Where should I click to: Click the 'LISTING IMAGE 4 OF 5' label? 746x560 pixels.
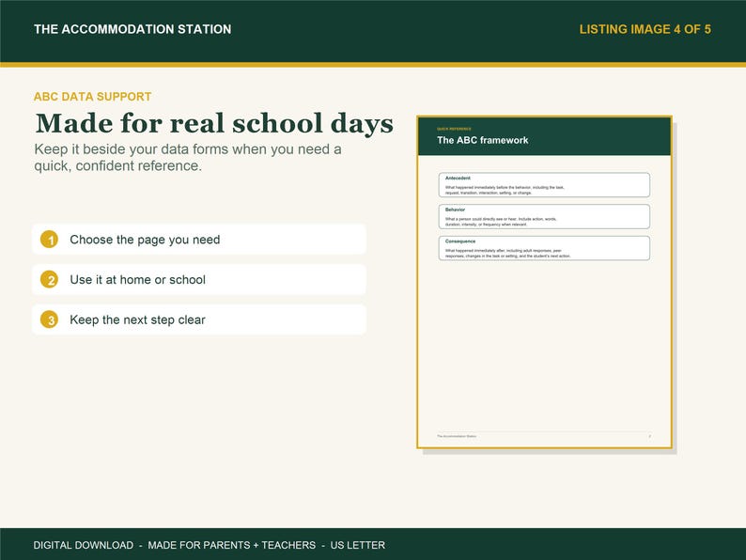645,29
